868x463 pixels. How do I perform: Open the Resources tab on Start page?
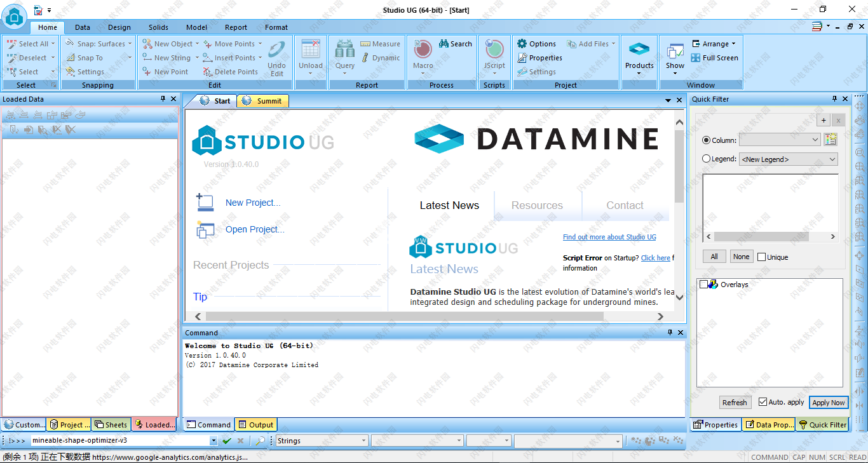click(537, 205)
